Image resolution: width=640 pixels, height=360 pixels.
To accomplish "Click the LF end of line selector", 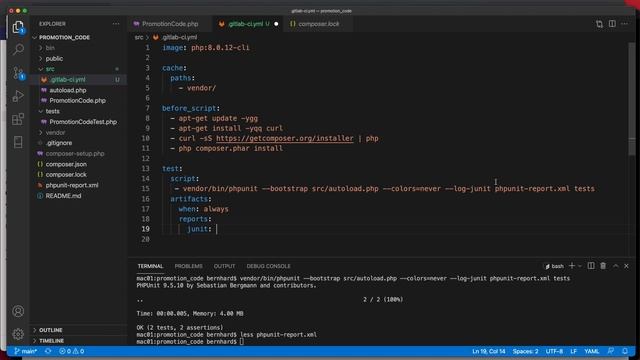I will (x=573, y=351).
